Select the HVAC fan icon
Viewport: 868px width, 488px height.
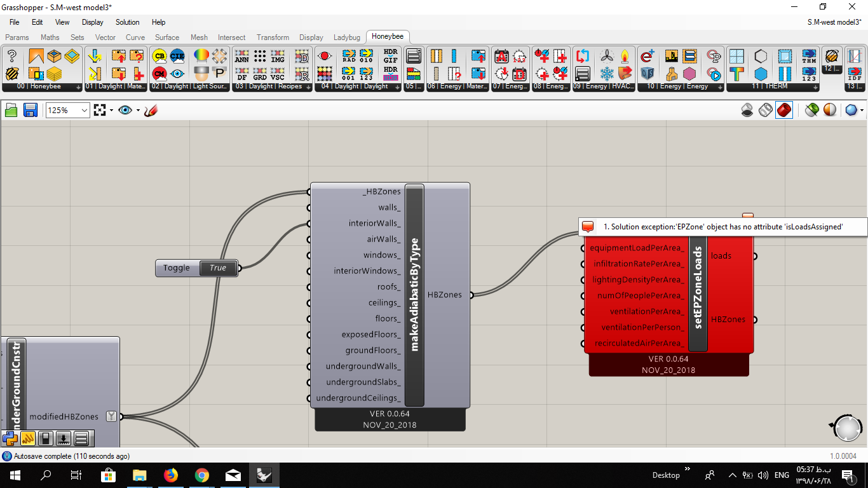(x=607, y=56)
